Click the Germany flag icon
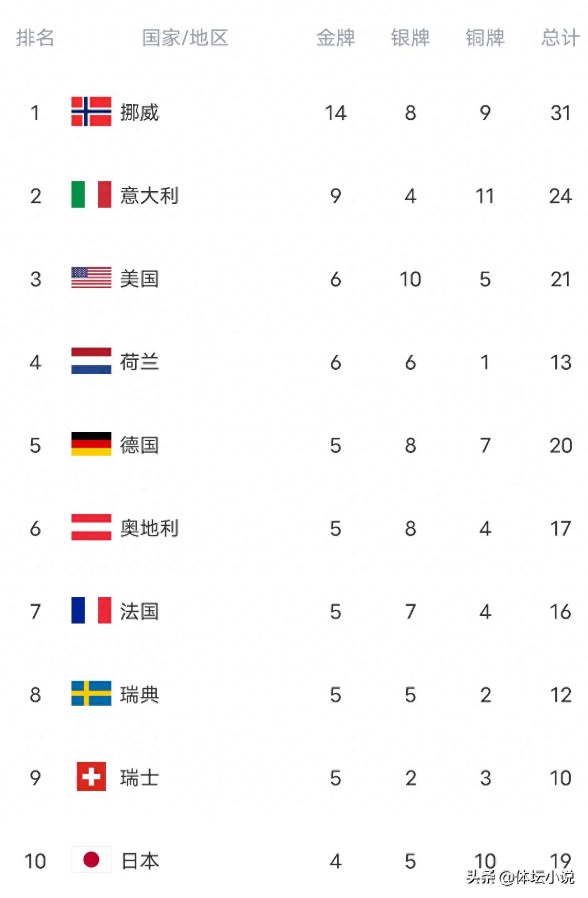 click(x=91, y=445)
